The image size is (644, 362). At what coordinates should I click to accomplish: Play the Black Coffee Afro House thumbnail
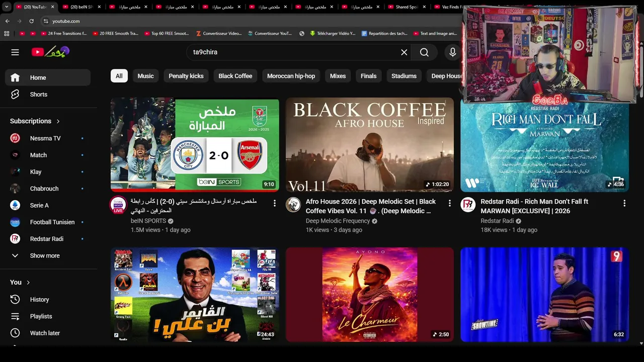click(x=370, y=145)
